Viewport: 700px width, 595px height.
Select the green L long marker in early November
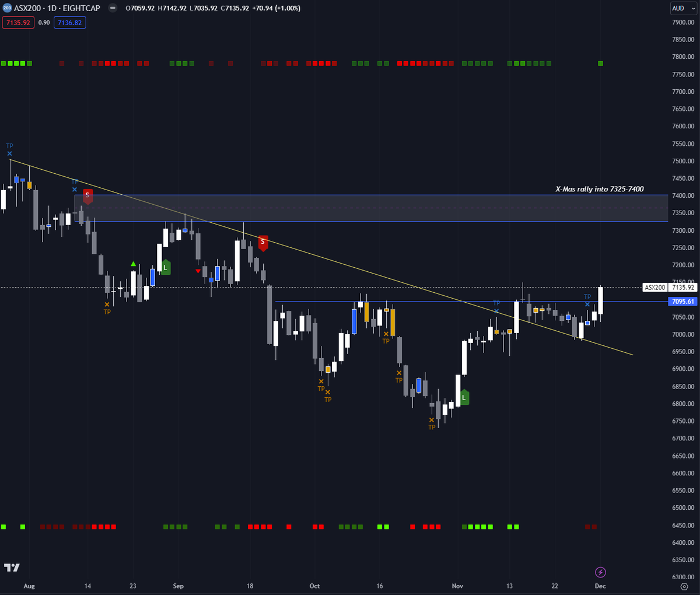pos(464,398)
